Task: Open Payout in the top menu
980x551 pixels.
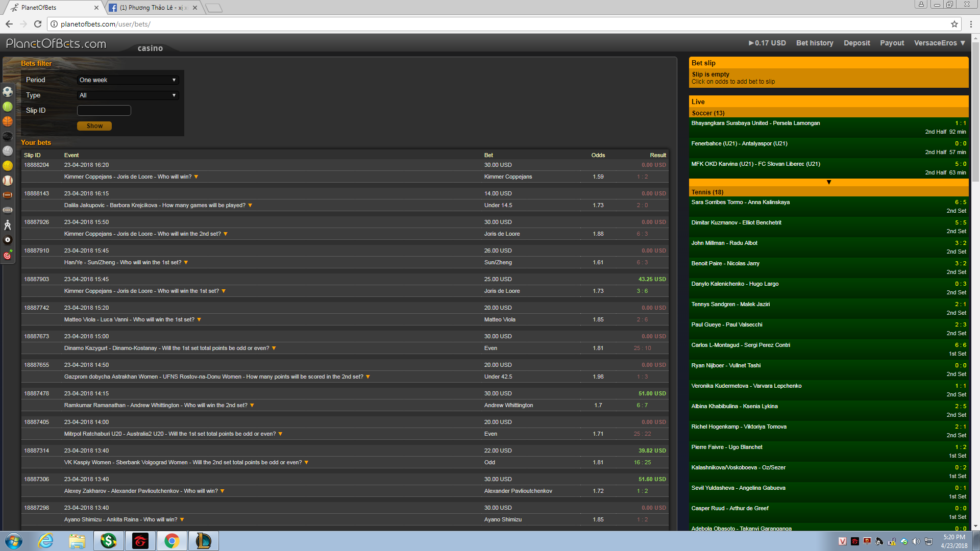Action: (892, 43)
